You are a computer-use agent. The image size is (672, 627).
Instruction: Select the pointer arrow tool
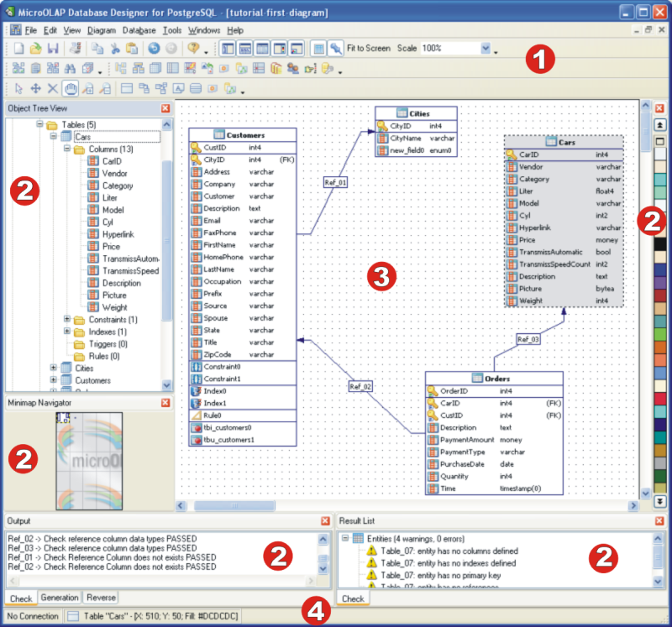click(x=19, y=88)
